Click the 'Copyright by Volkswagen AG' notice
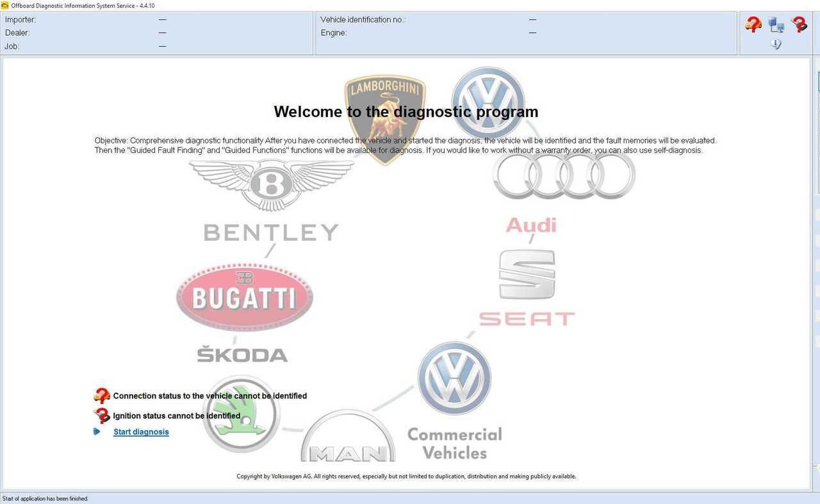The image size is (820, 504). 406,476
